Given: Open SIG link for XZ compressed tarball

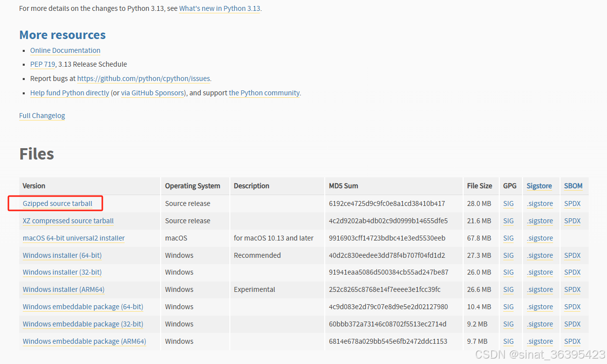Looking at the screenshot, I should [509, 221].
